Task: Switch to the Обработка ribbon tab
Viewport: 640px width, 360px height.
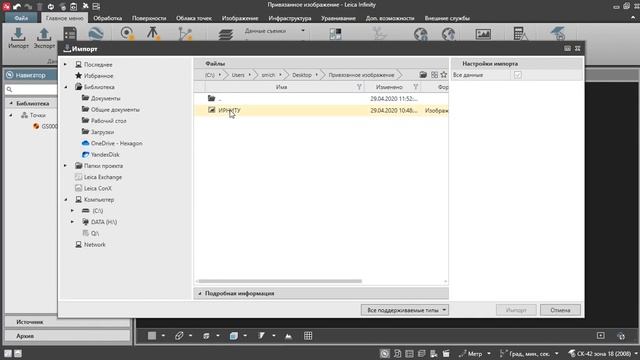Action: [107, 18]
